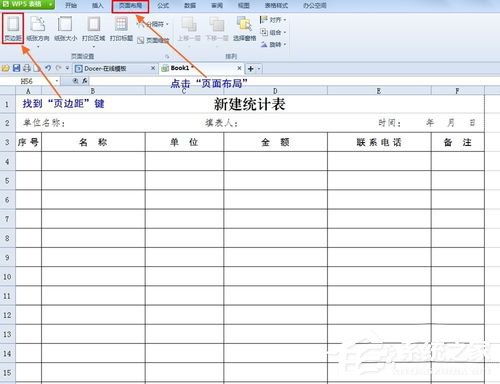The width and height of the screenshot is (500, 384).
Task: Switch to the 插入 ribbon tab
Action: pos(98,5)
